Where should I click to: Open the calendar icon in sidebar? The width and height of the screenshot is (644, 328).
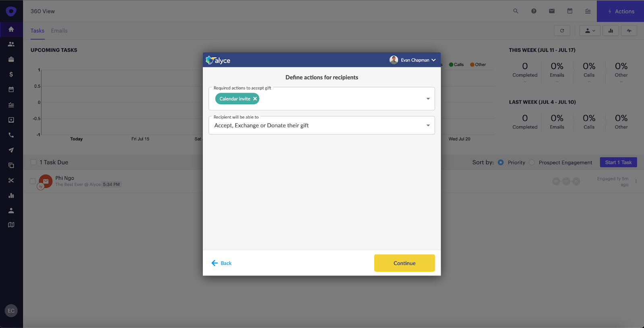click(11, 89)
